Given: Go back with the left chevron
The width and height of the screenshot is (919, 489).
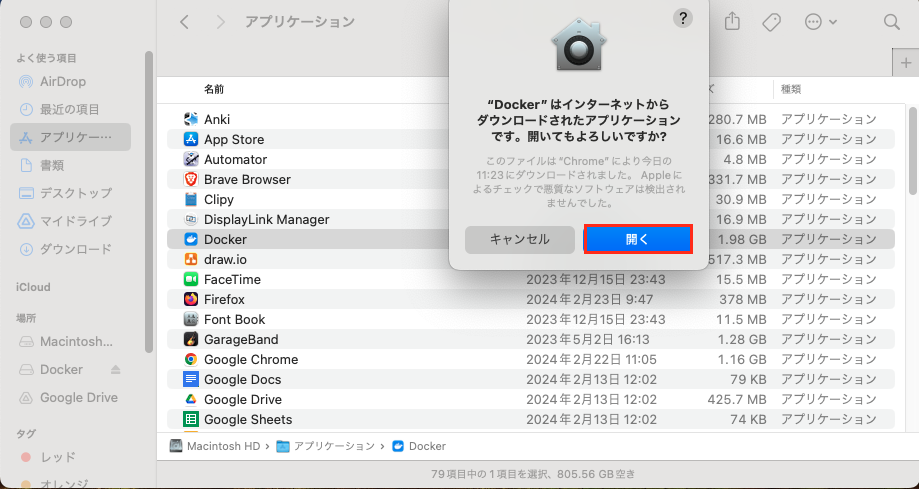Looking at the screenshot, I should 184,22.
